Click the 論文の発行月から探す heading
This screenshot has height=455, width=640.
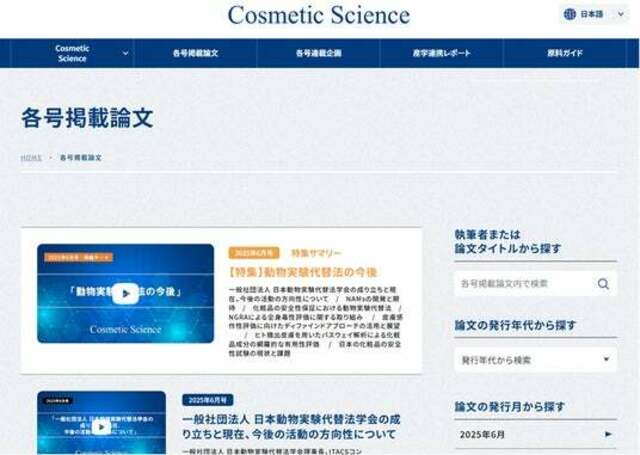point(510,407)
